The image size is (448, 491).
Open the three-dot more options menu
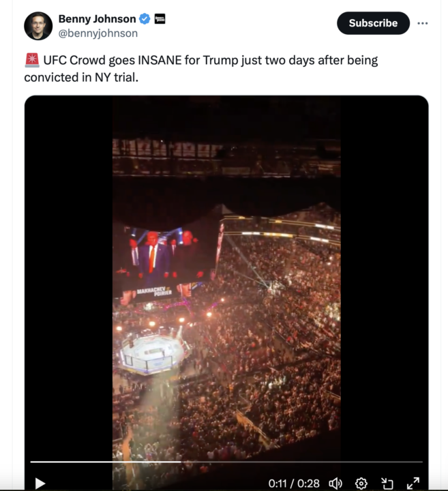[x=423, y=23]
